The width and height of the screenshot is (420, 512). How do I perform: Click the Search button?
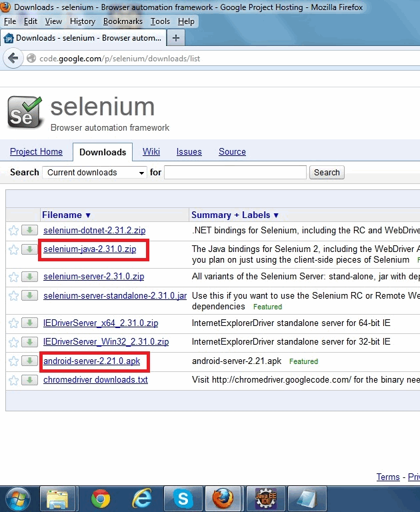pyautogui.click(x=327, y=173)
